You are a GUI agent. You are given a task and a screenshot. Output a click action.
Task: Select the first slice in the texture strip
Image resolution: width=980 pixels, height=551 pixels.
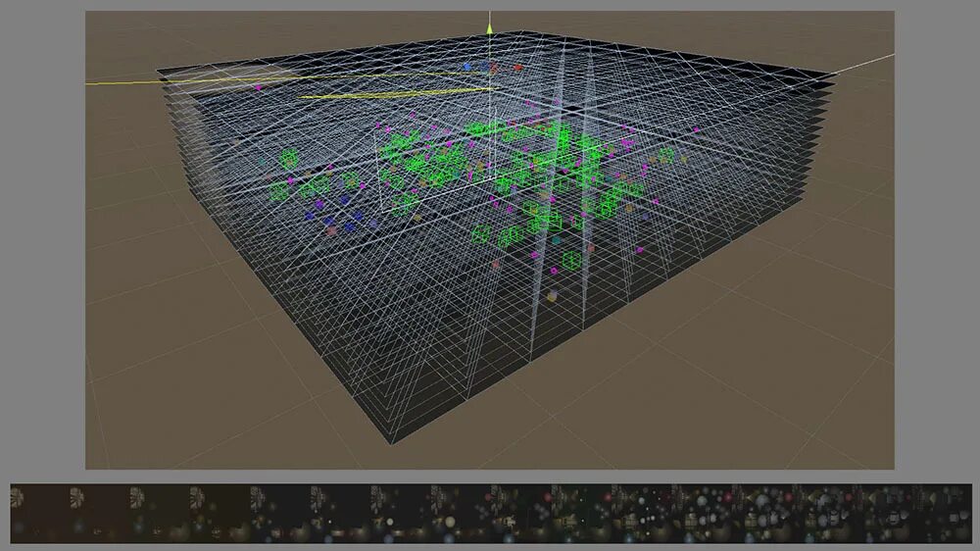(40, 513)
